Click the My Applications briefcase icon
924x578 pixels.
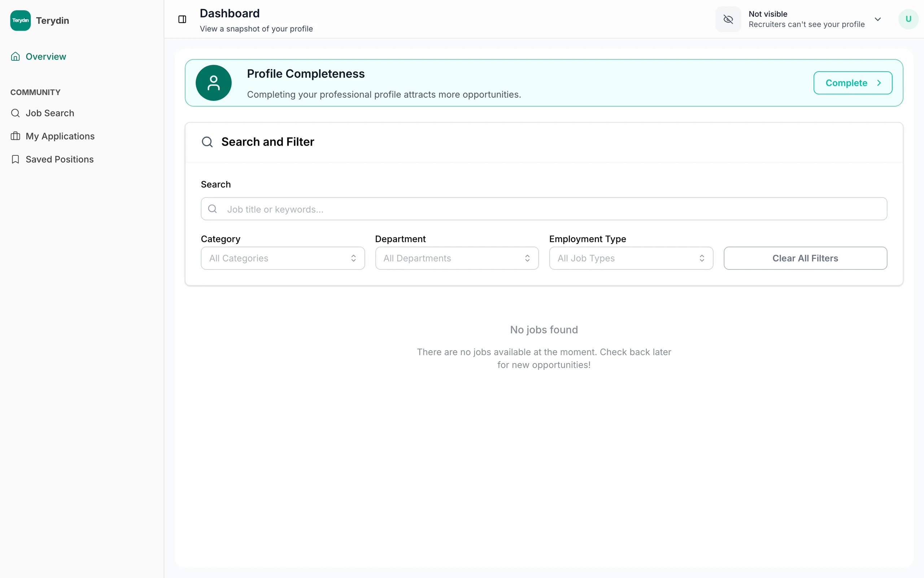(x=15, y=136)
